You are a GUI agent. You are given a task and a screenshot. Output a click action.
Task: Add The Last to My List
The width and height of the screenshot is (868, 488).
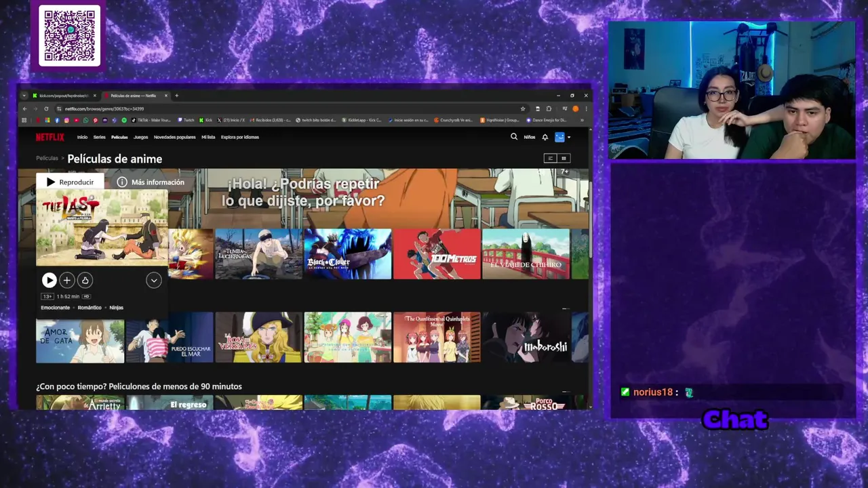coord(66,280)
